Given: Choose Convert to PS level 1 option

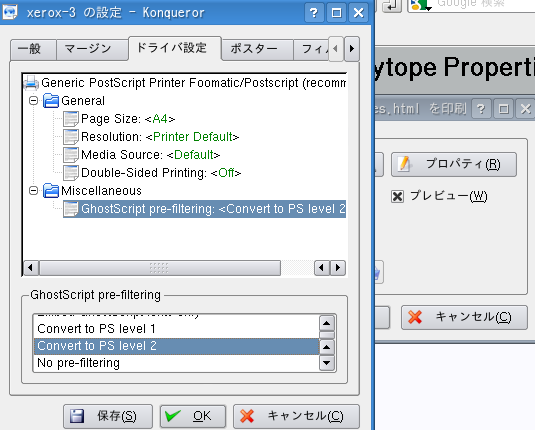Looking at the screenshot, I should [176, 329].
